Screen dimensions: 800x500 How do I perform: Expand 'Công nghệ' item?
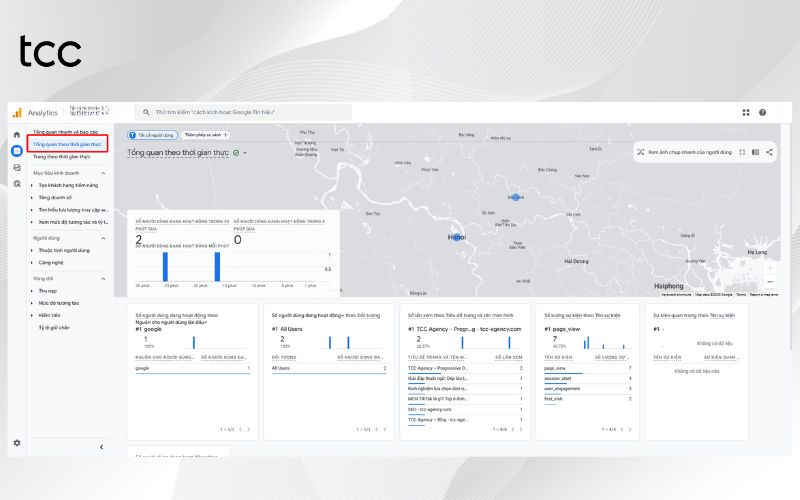[32, 263]
